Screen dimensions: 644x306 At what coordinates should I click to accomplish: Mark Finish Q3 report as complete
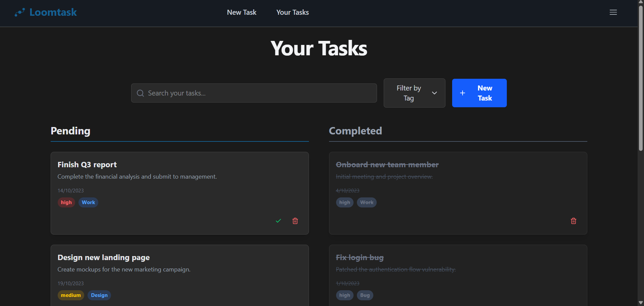pos(278,221)
